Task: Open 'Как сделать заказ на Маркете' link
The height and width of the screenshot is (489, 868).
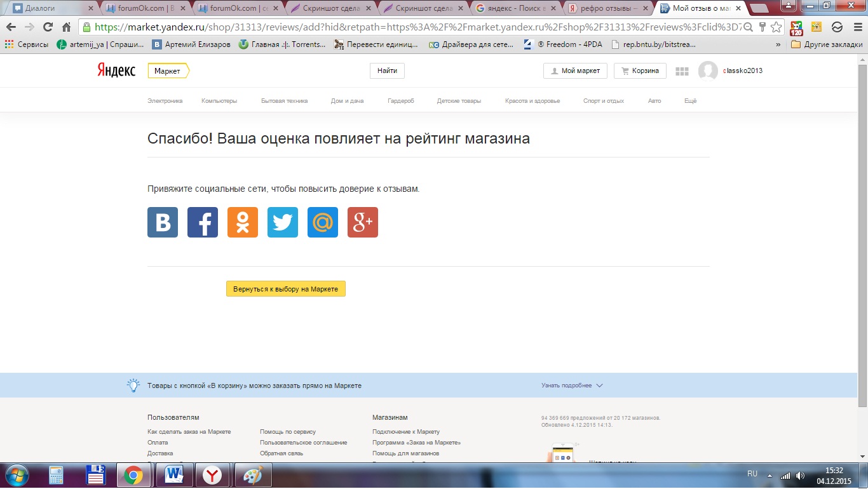Action: click(x=189, y=432)
